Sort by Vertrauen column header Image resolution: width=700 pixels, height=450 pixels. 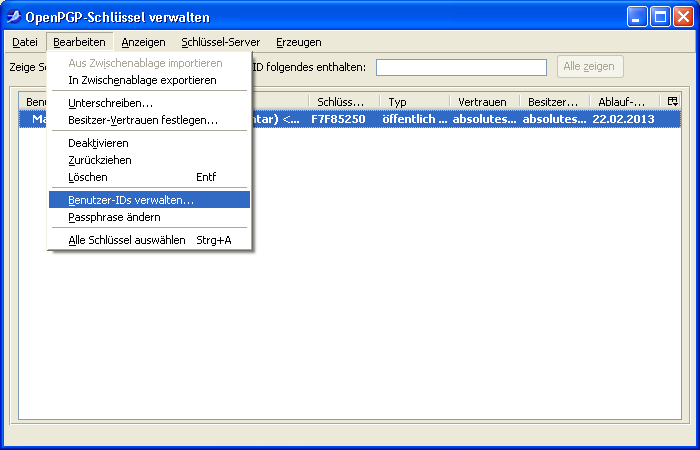tap(485, 102)
